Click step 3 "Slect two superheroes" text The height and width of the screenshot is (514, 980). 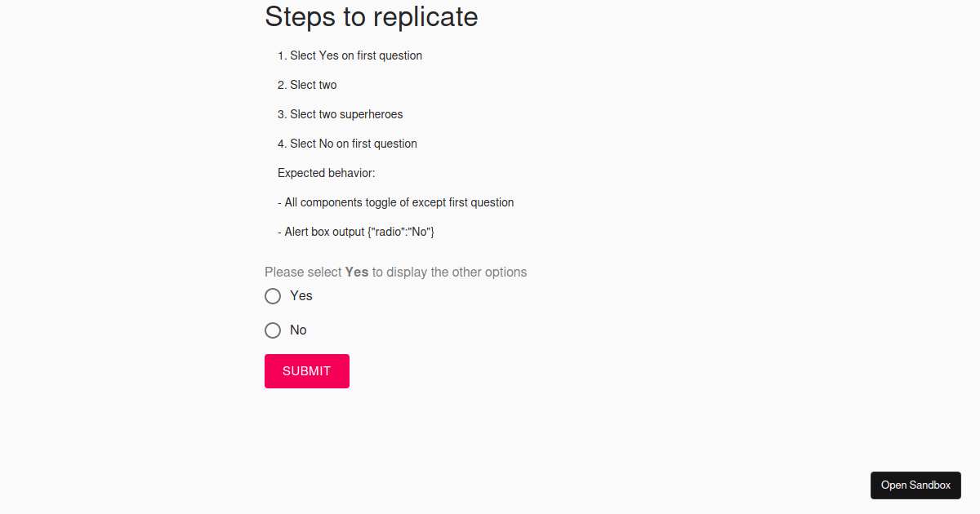tap(346, 114)
